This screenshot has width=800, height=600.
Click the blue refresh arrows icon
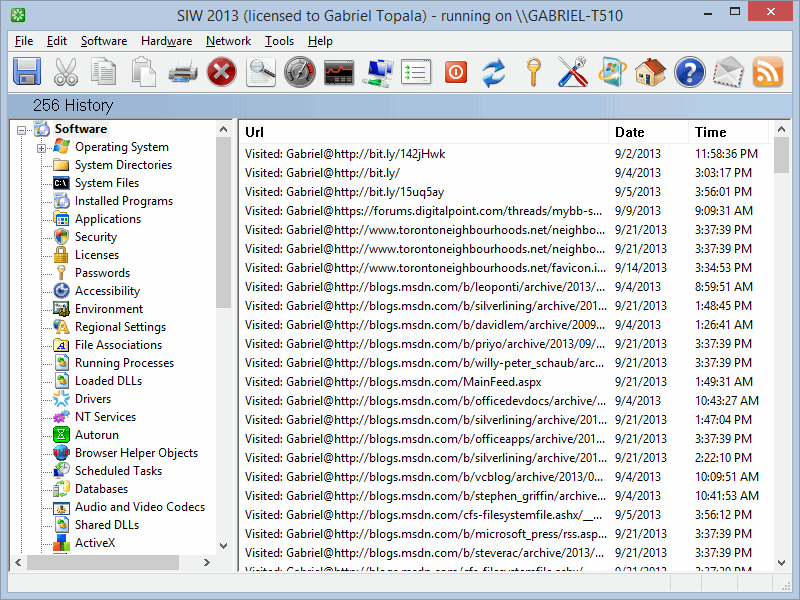pyautogui.click(x=494, y=72)
